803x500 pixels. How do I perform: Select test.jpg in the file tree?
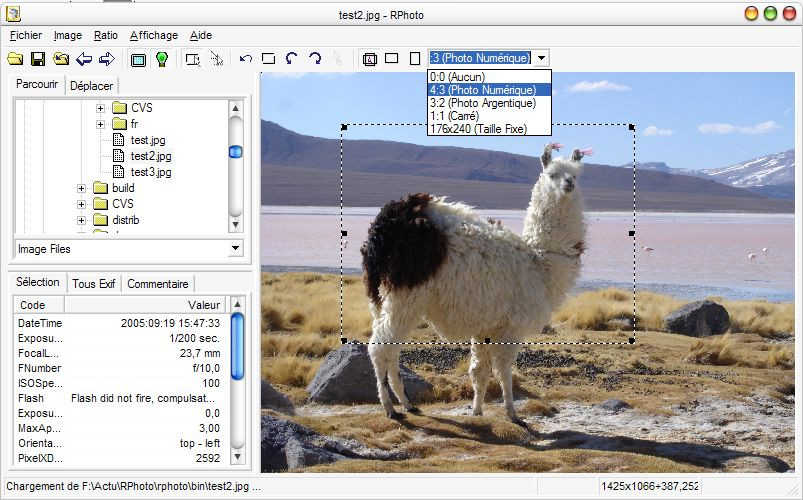click(x=148, y=140)
